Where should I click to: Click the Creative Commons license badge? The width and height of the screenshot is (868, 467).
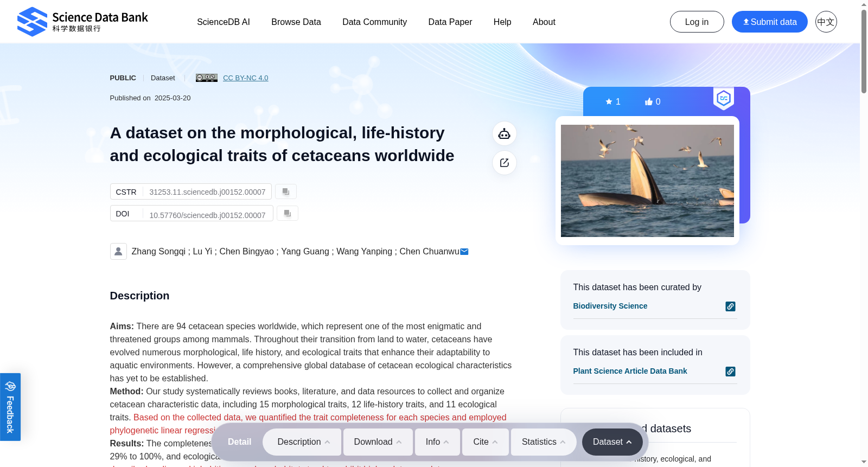click(207, 78)
